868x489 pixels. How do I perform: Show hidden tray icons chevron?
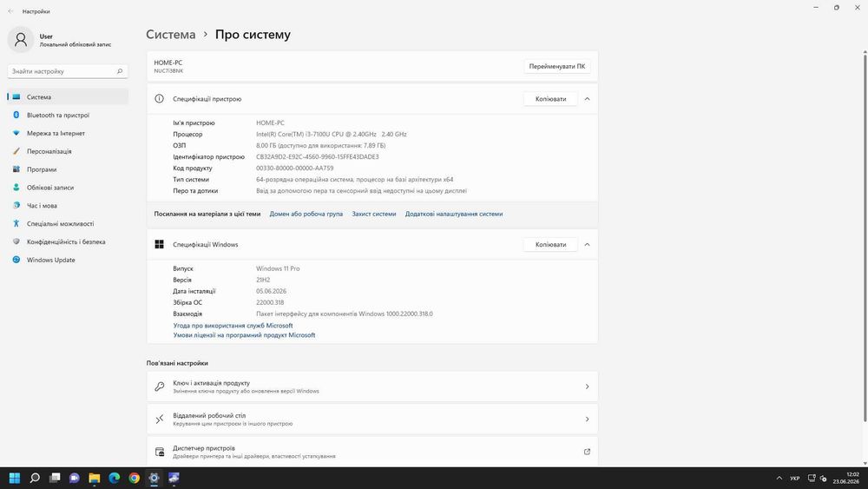click(x=779, y=478)
